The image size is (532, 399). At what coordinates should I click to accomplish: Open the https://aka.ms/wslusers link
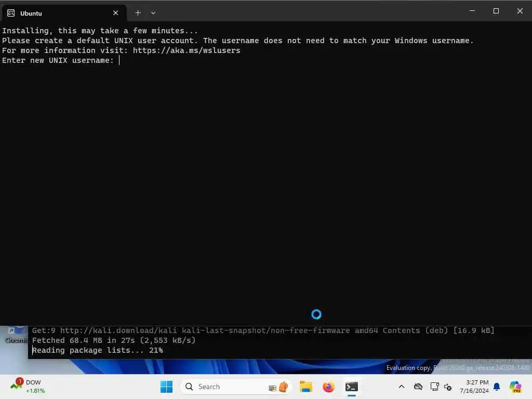click(x=187, y=50)
